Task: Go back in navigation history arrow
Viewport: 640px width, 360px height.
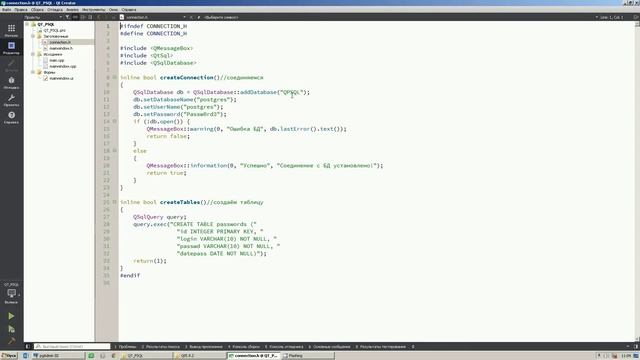Action: pos(99,17)
